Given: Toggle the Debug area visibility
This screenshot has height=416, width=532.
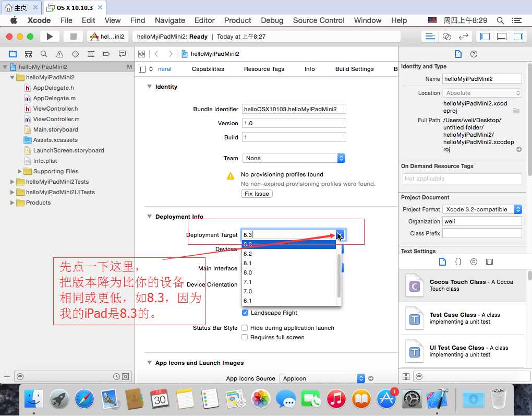Looking at the screenshot, I should pyautogui.click(x=502, y=37).
